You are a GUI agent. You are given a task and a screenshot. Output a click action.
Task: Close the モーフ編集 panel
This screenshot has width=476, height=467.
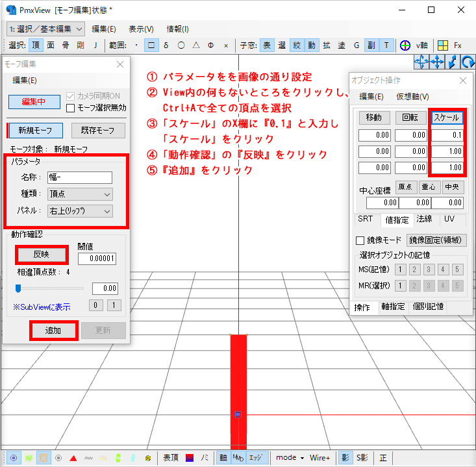click(121, 65)
